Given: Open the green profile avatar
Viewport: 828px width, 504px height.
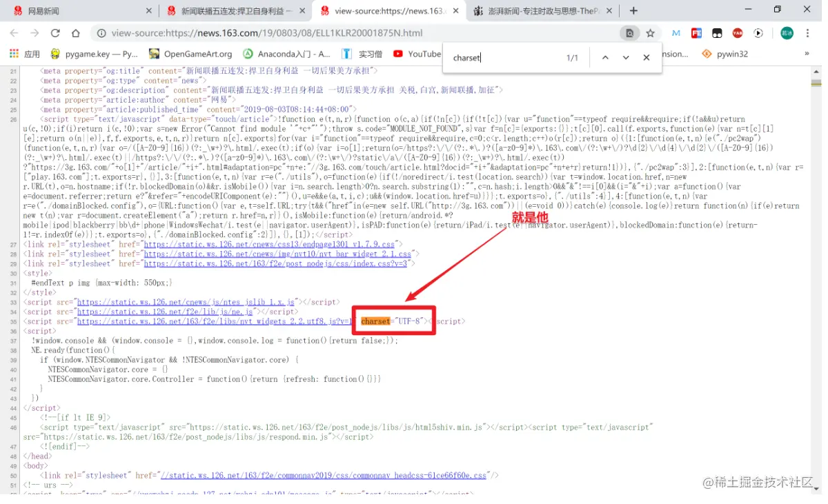Looking at the screenshot, I should pos(787,33).
